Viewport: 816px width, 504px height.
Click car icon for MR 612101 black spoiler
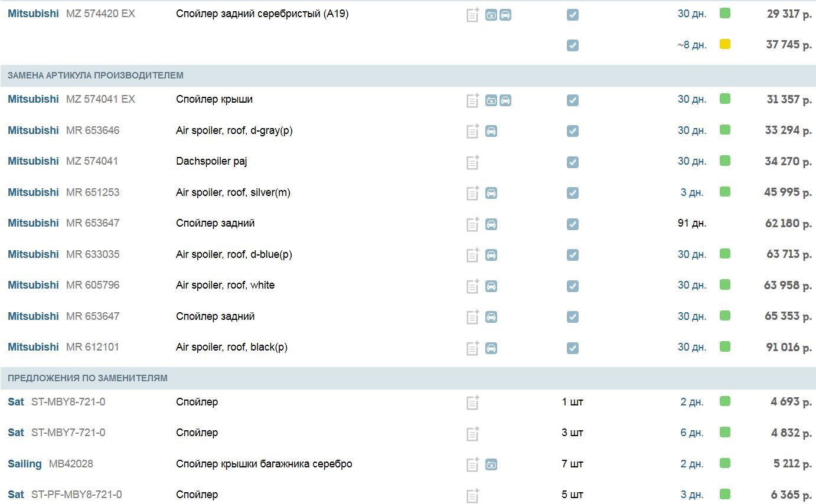click(491, 348)
